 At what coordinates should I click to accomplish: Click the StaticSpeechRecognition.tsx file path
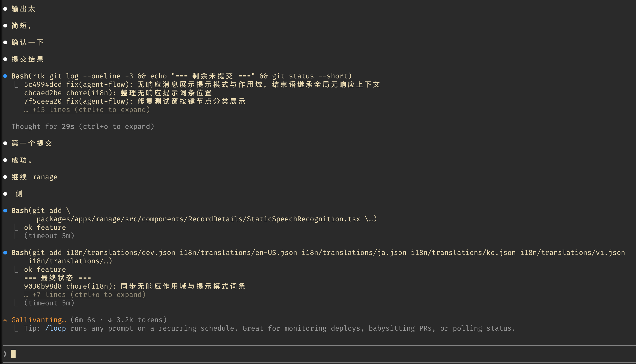tap(199, 219)
